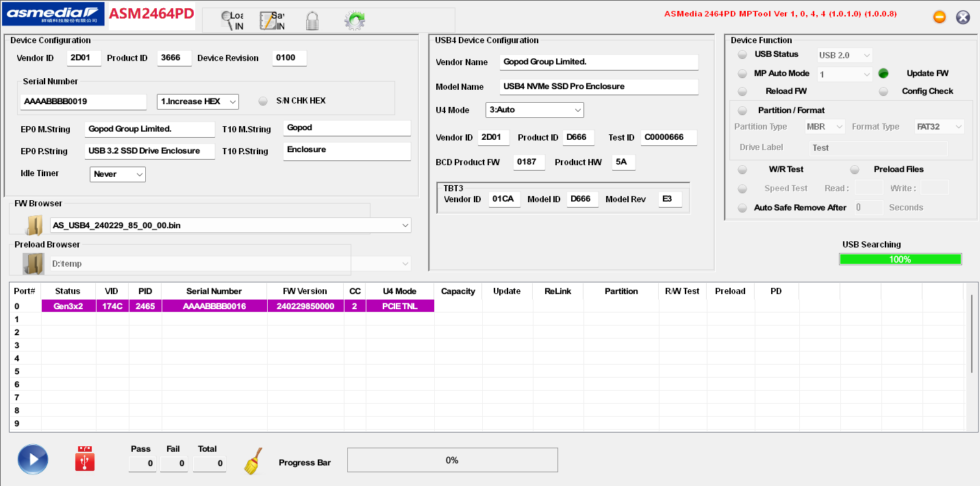Click the Model Name field
Image resolution: width=980 pixels, height=486 pixels.
click(599, 87)
